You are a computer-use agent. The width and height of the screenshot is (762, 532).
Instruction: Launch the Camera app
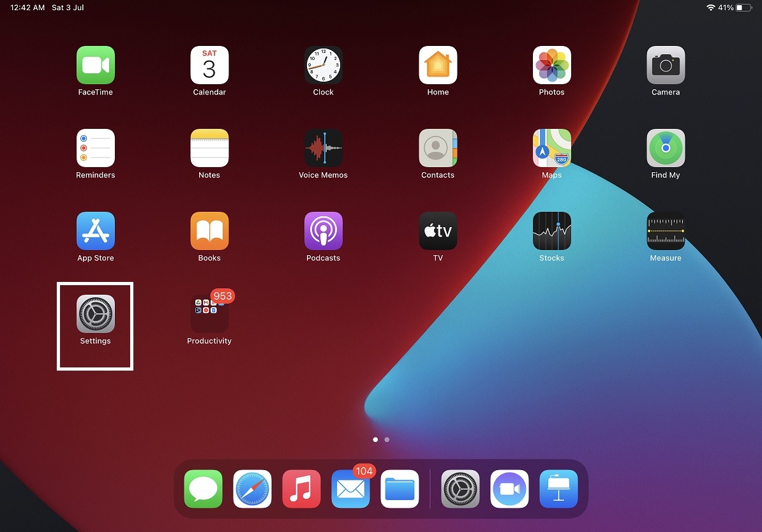(x=666, y=65)
